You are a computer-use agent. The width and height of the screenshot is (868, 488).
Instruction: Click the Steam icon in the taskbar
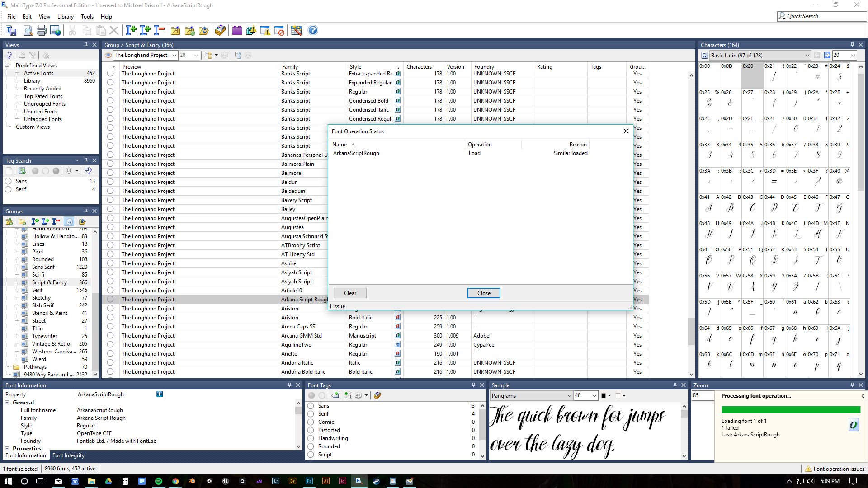(x=376, y=481)
